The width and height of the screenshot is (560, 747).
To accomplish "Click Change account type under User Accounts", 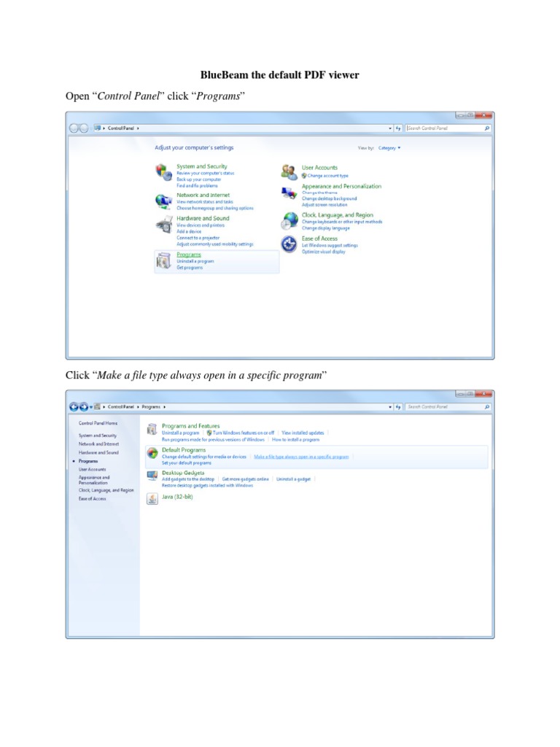I will pos(327,176).
